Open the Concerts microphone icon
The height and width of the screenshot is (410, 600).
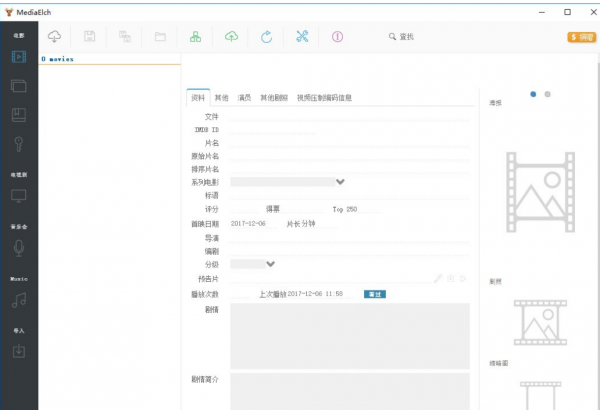click(19, 247)
